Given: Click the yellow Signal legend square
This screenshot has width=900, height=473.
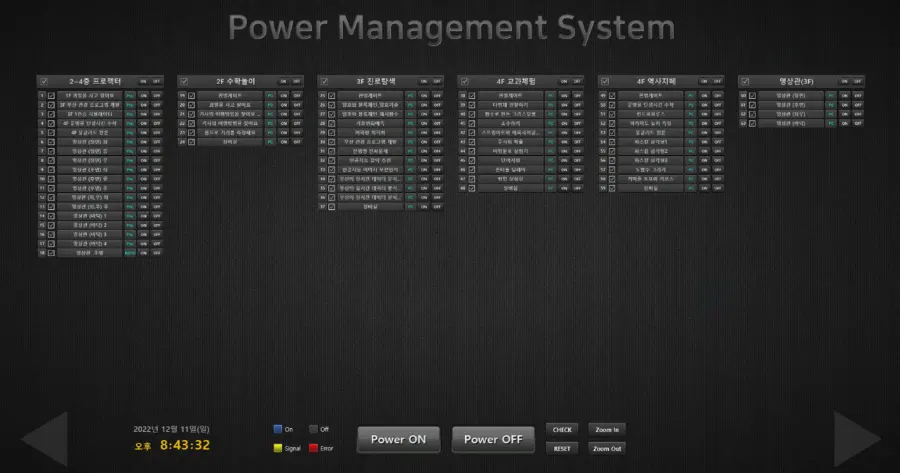Looking at the screenshot, I should pos(279,449).
